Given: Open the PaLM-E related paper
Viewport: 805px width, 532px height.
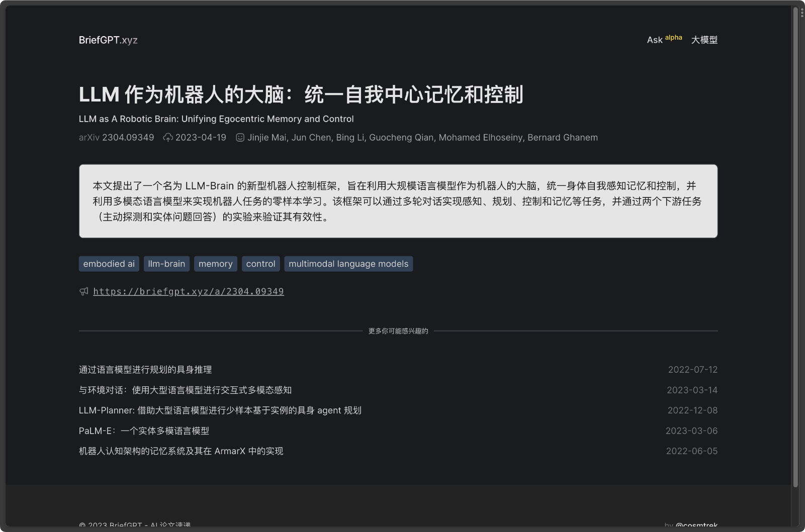Looking at the screenshot, I should coord(144,431).
